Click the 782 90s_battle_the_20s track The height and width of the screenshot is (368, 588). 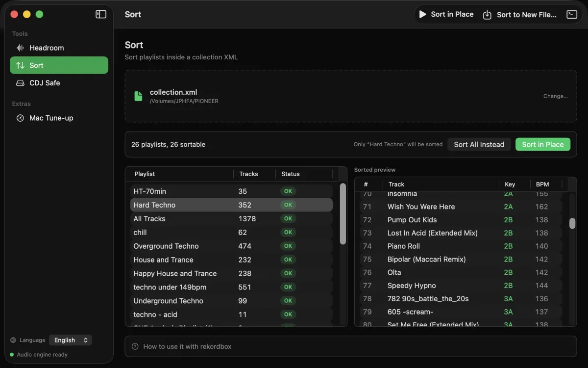(428, 299)
